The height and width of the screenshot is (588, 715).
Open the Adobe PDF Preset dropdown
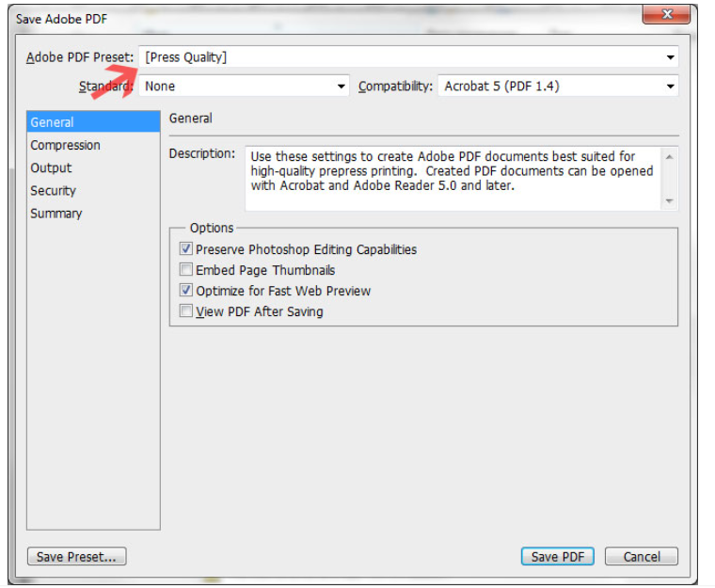coord(670,57)
